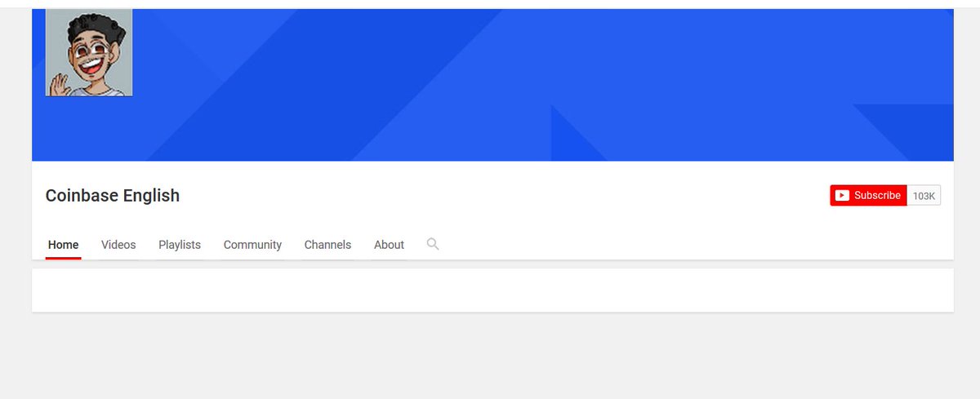The image size is (980, 399).
Task: Click the YouTube play logo in Subscribe
Action: click(842, 196)
